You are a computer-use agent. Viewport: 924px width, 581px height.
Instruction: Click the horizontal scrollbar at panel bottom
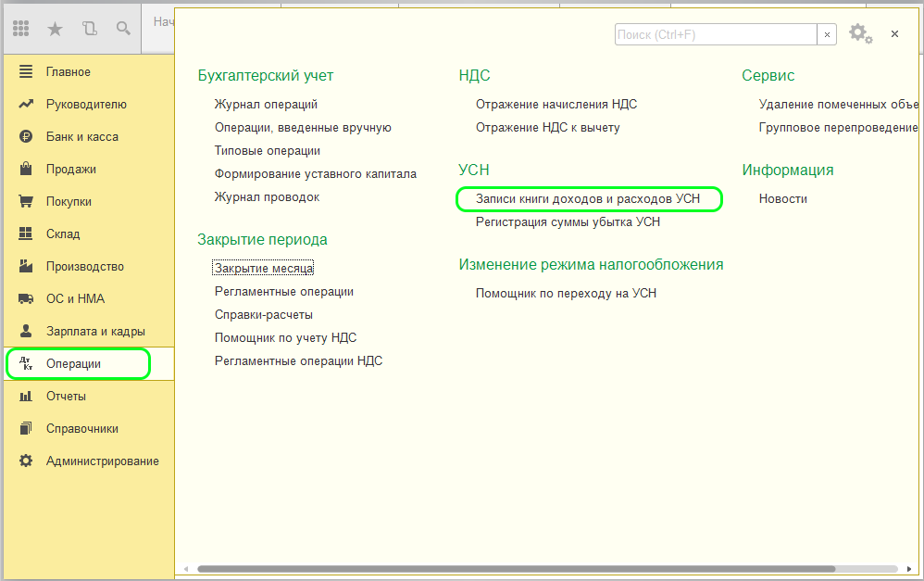click(x=516, y=569)
